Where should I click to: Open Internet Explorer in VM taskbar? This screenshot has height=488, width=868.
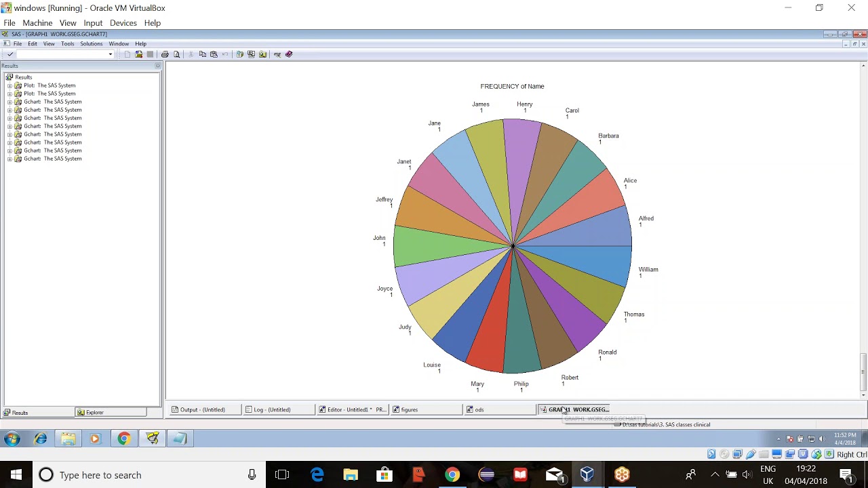pyautogui.click(x=41, y=439)
